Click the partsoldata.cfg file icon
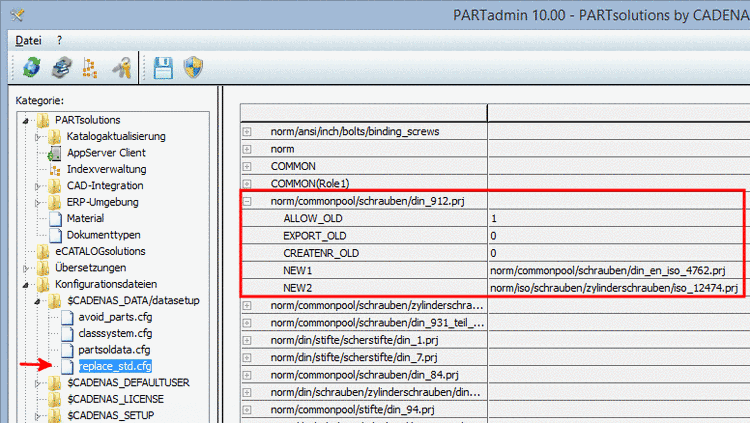750x423 pixels. click(x=67, y=350)
